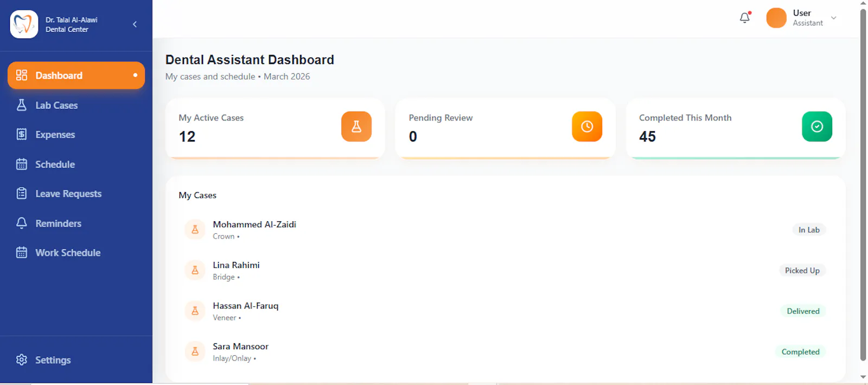Open the Pending Review card
This screenshot has height=385, width=868.
click(x=505, y=129)
